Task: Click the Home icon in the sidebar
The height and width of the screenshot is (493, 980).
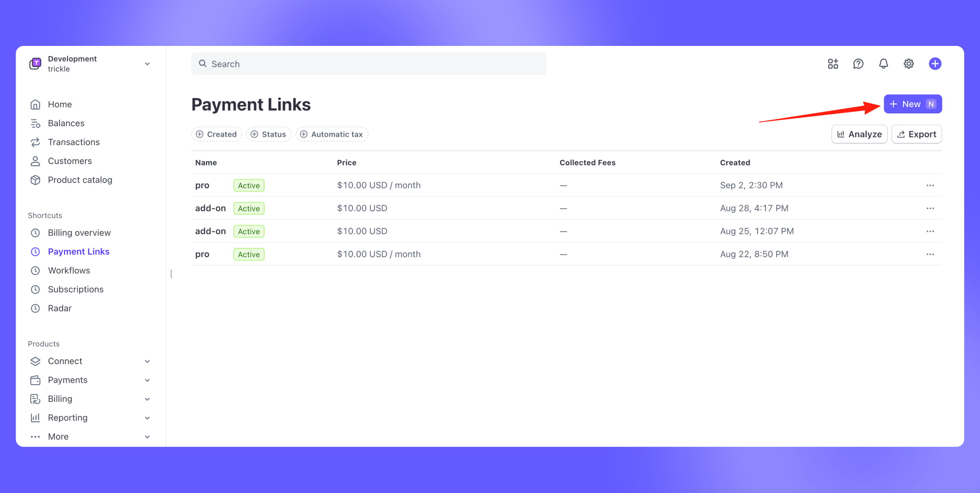Action: (35, 104)
